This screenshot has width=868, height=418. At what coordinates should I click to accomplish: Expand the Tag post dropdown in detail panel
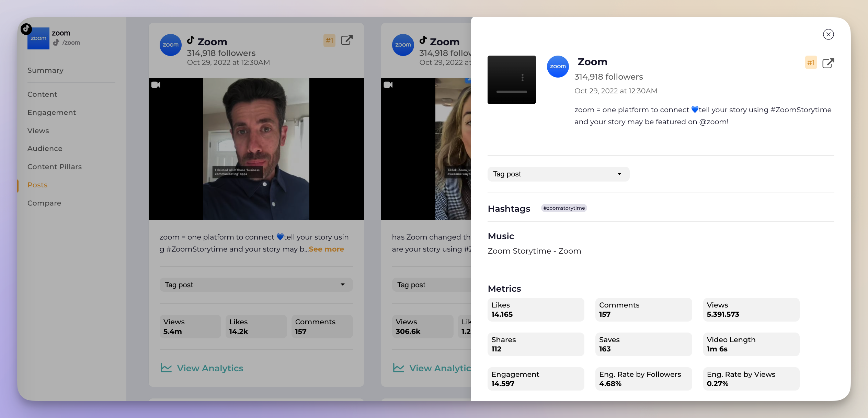tap(558, 174)
